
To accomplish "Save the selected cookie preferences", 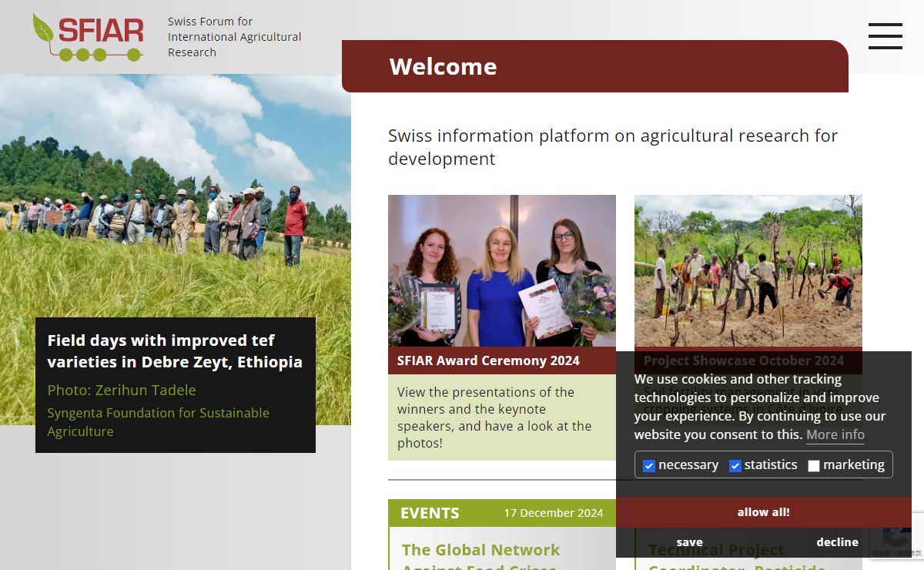I will tap(690, 542).
